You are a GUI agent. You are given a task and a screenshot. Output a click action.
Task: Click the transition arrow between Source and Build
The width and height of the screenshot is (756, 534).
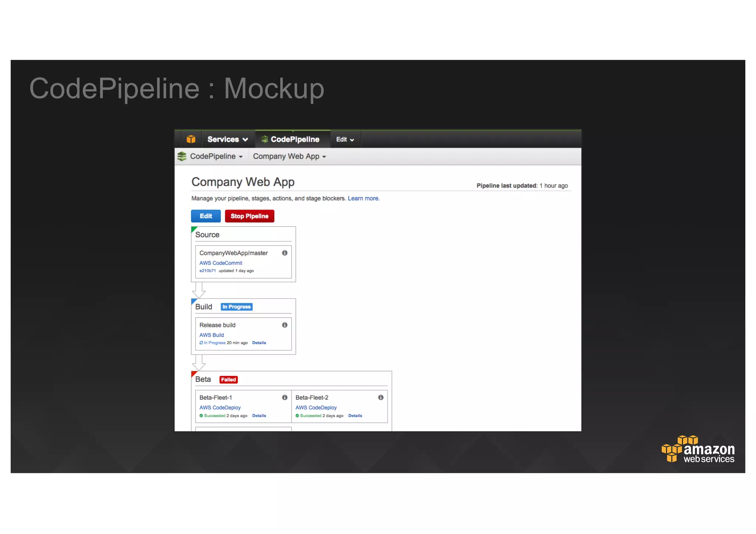(199, 290)
